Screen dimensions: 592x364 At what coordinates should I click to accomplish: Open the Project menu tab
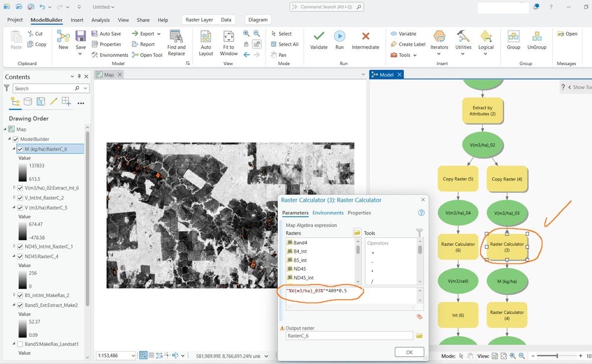tap(15, 20)
